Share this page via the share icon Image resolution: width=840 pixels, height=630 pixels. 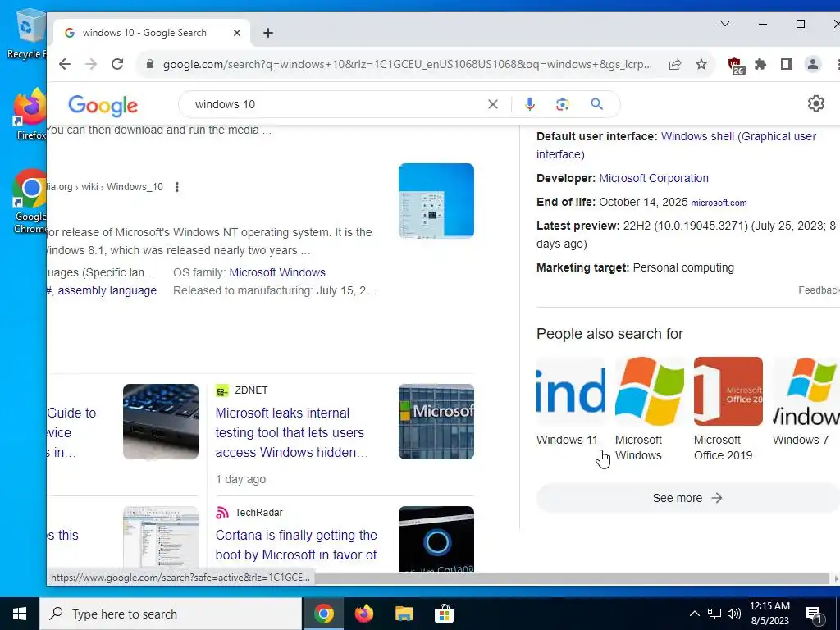coord(675,64)
